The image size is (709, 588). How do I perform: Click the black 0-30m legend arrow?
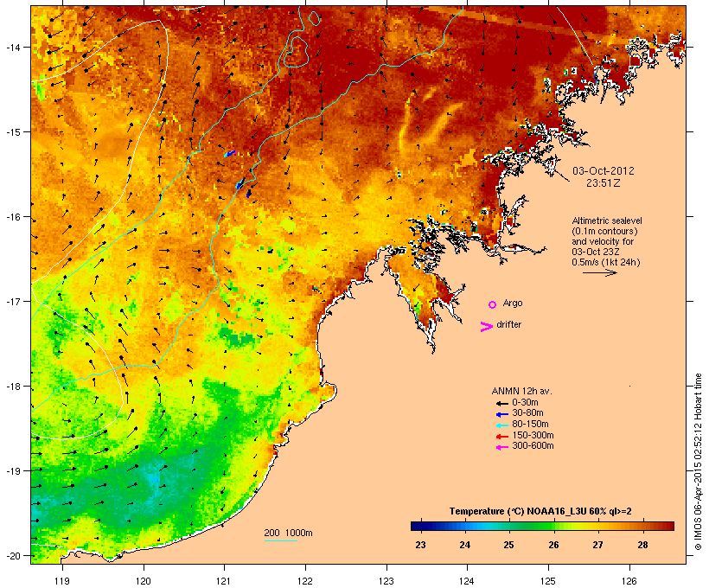coord(501,403)
